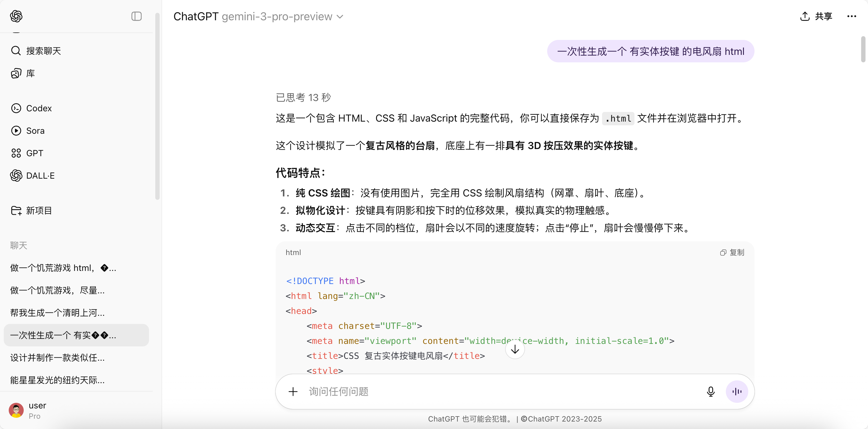Click the microphone dictation icon

click(x=710, y=392)
